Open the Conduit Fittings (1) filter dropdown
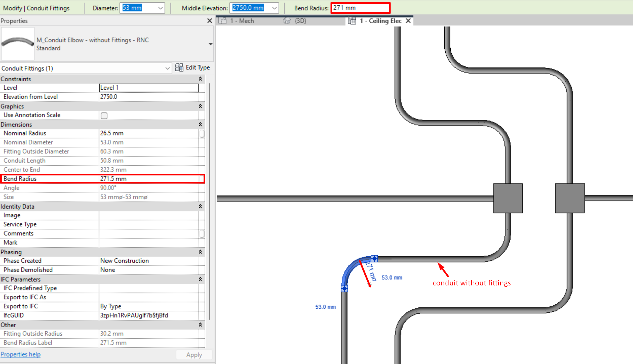The height and width of the screenshot is (364, 633). pyautogui.click(x=167, y=68)
